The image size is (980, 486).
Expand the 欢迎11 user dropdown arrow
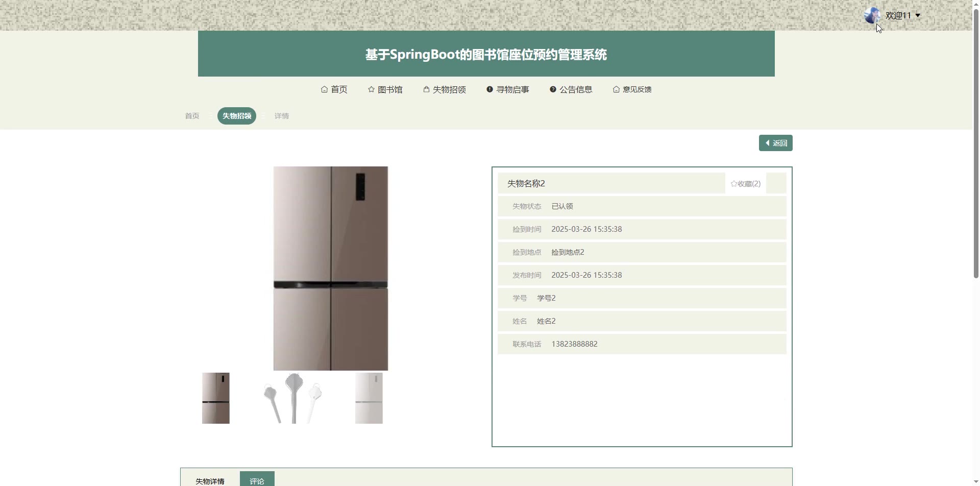tap(918, 15)
